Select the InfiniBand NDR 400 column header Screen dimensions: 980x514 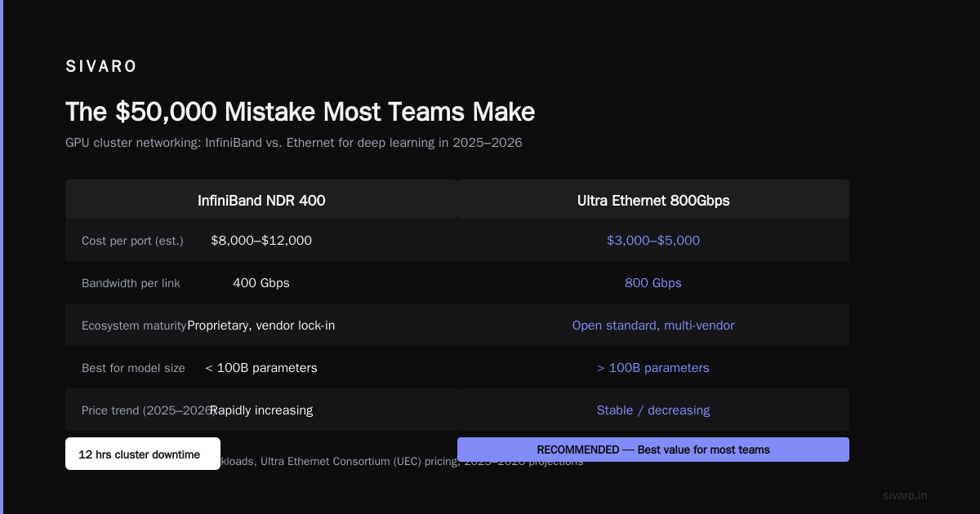pos(261,201)
